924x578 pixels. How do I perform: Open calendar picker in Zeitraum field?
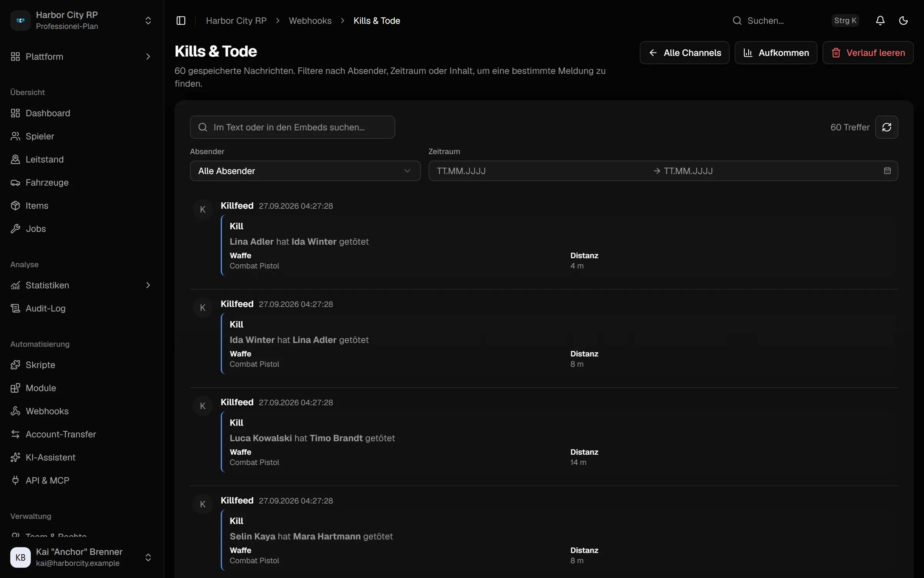click(x=887, y=171)
